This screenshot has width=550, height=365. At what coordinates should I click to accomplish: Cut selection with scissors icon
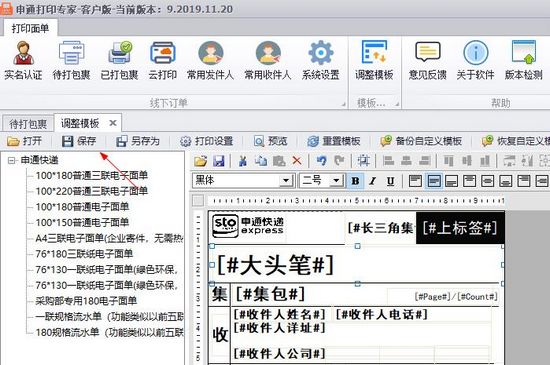pos(242,161)
